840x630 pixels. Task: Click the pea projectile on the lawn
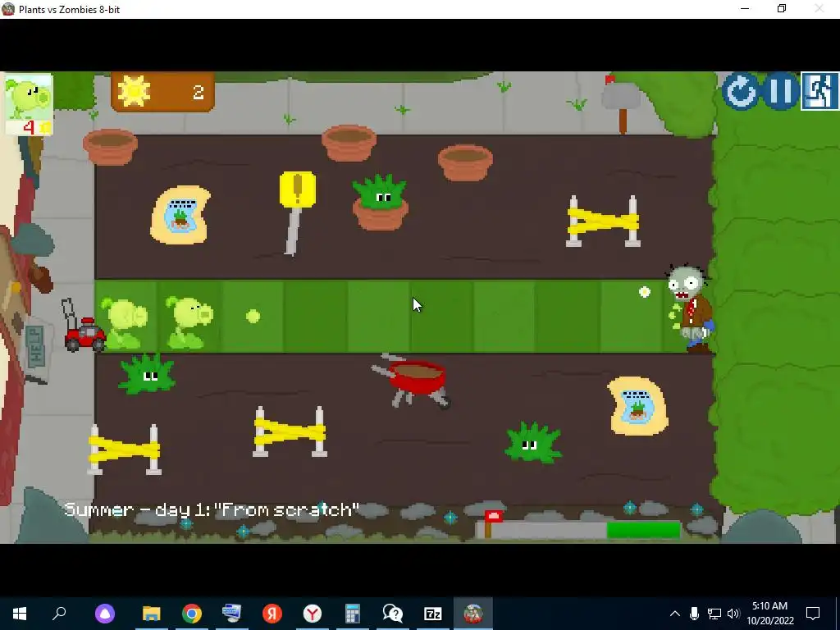pyautogui.click(x=253, y=316)
